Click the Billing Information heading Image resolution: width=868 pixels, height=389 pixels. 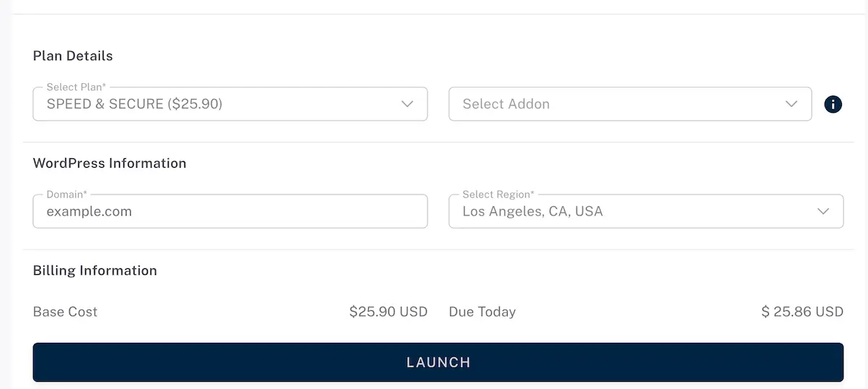(x=95, y=270)
